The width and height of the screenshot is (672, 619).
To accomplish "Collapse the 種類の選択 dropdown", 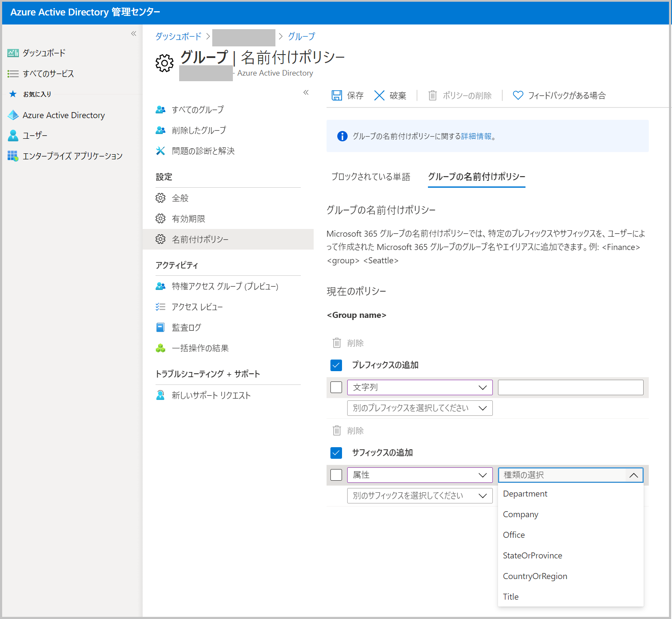I will click(x=571, y=475).
